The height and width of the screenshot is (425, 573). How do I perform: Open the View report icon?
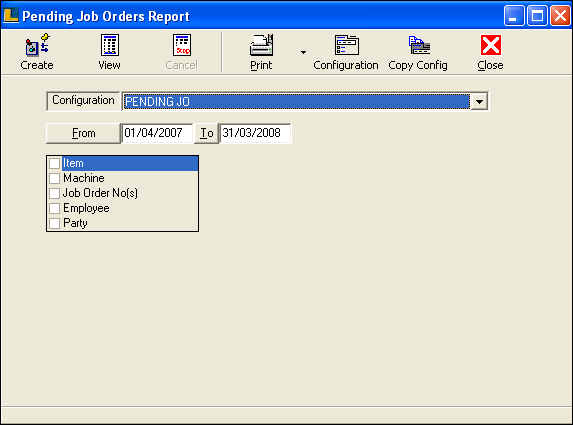point(110,45)
